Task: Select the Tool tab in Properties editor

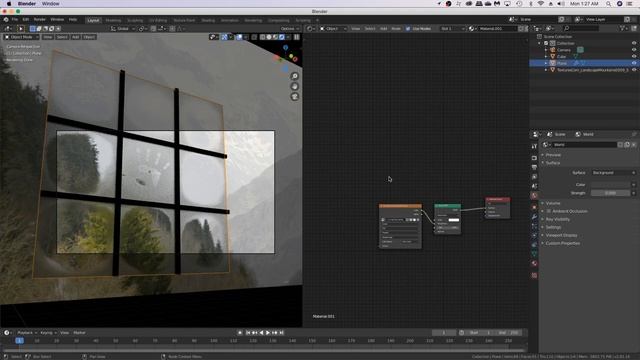Action: (534, 146)
